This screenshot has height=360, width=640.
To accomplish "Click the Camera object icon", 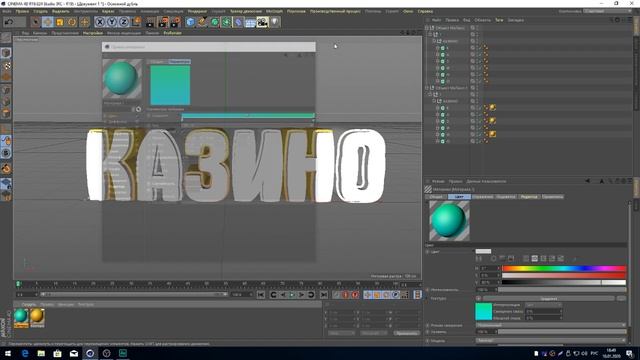I will tap(262, 22).
